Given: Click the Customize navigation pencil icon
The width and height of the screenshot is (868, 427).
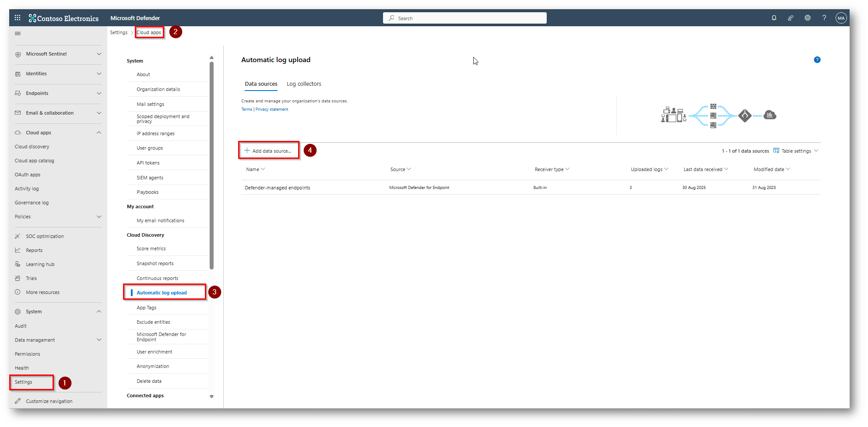Looking at the screenshot, I should (x=18, y=401).
